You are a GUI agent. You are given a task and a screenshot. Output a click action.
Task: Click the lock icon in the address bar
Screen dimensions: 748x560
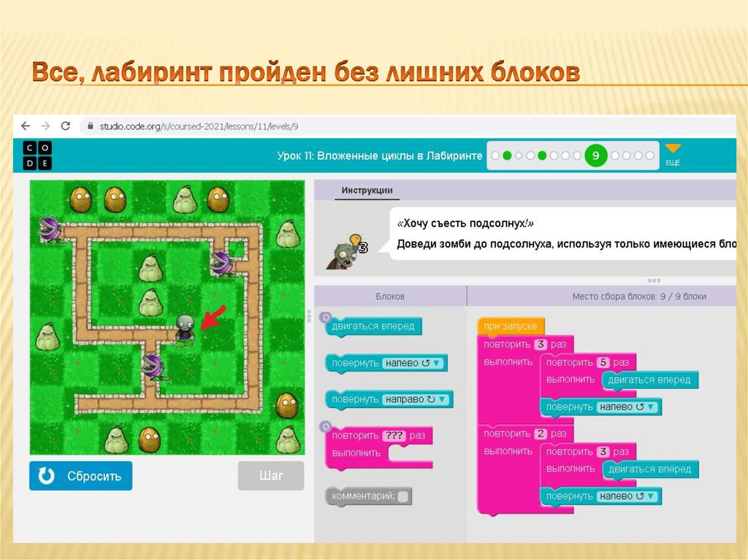click(x=90, y=126)
